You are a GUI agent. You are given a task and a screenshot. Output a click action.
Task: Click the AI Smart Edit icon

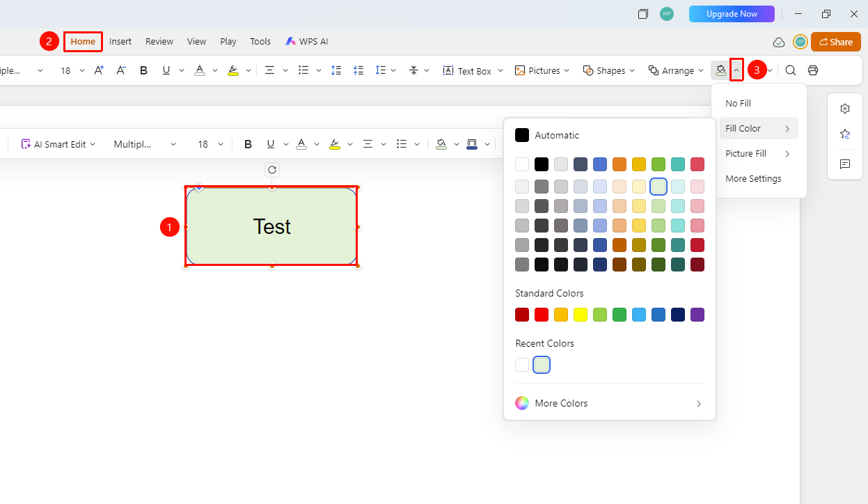(26, 144)
